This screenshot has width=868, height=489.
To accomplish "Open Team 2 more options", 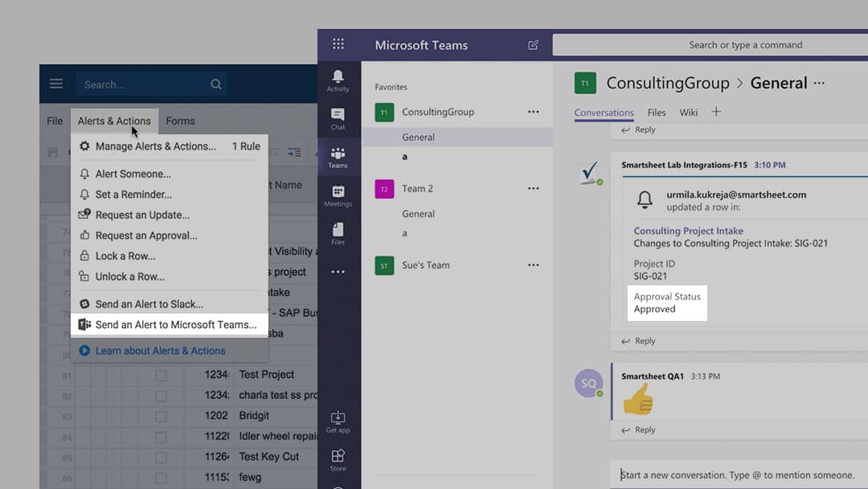I will coord(533,188).
